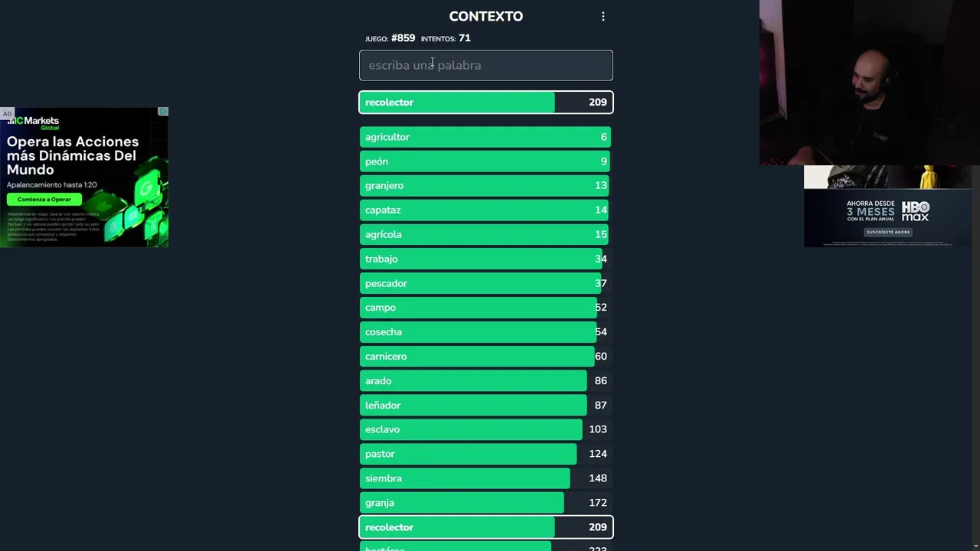Click the 'granjero' guess bar

486,186
